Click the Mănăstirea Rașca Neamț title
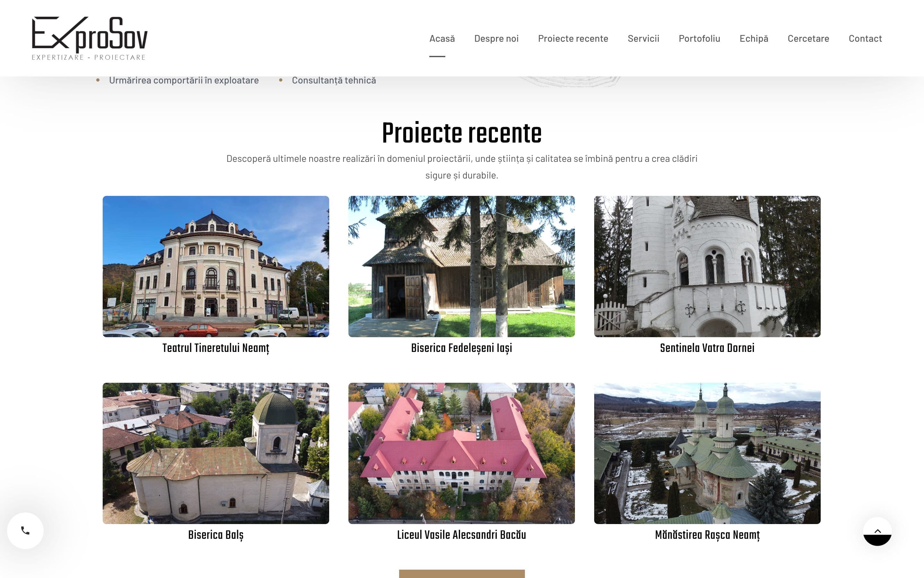This screenshot has width=924, height=578. [707, 535]
